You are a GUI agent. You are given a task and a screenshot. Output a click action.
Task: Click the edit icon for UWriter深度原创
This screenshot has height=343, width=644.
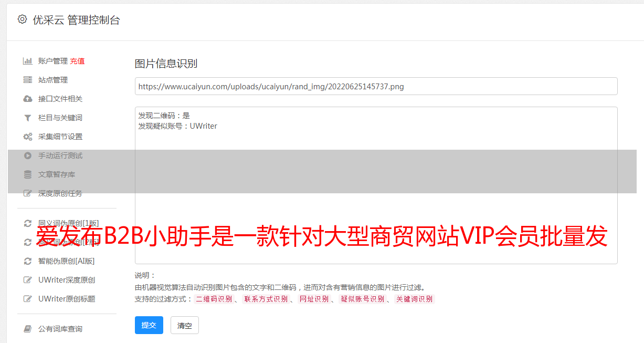coord(28,280)
